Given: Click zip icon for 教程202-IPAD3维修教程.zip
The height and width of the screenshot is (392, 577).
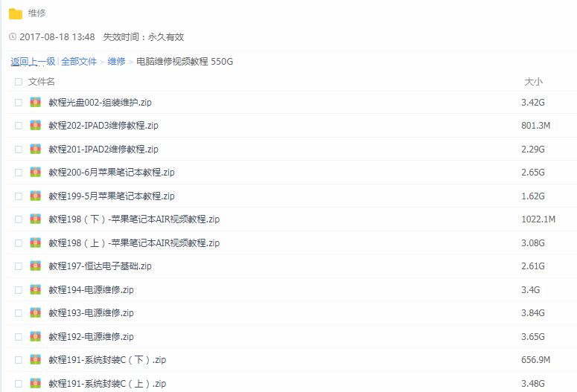Looking at the screenshot, I should (x=35, y=126).
